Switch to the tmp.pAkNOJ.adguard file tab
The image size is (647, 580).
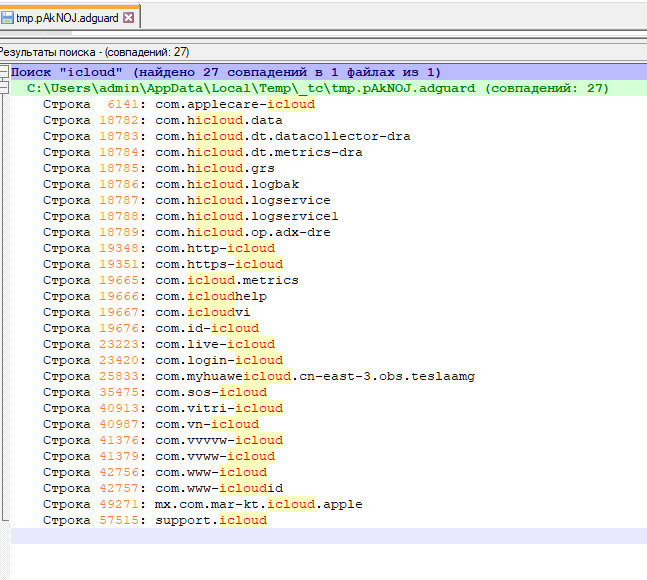coord(69,17)
